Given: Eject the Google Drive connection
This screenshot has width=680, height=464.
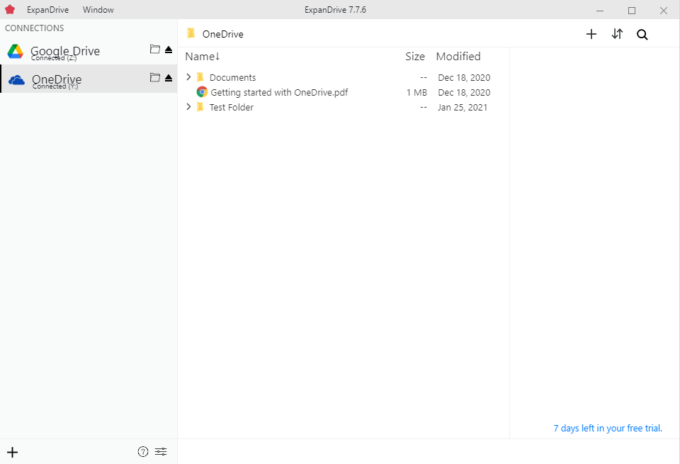Looking at the screenshot, I should tap(169, 49).
